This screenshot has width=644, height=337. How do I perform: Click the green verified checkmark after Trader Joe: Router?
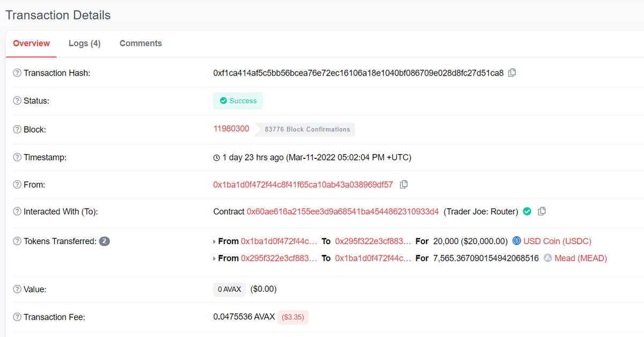(527, 211)
